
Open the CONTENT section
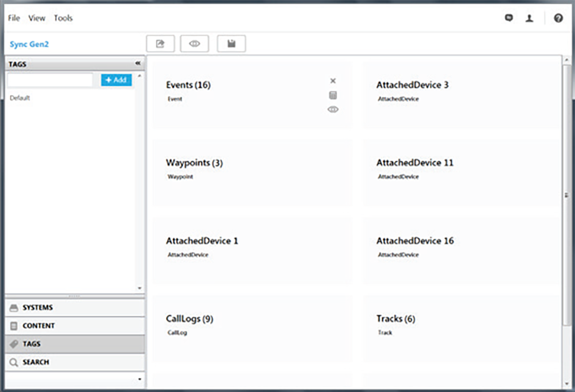[x=38, y=325]
